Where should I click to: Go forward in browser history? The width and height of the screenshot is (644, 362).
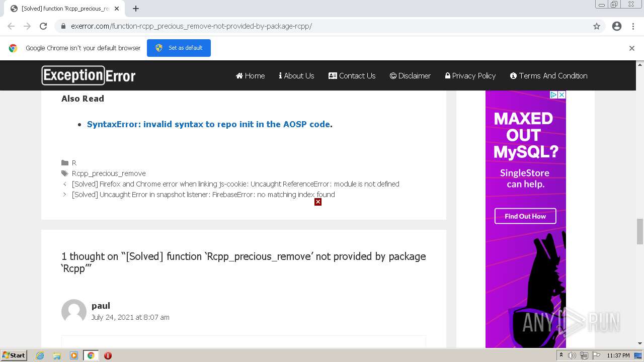(x=27, y=26)
